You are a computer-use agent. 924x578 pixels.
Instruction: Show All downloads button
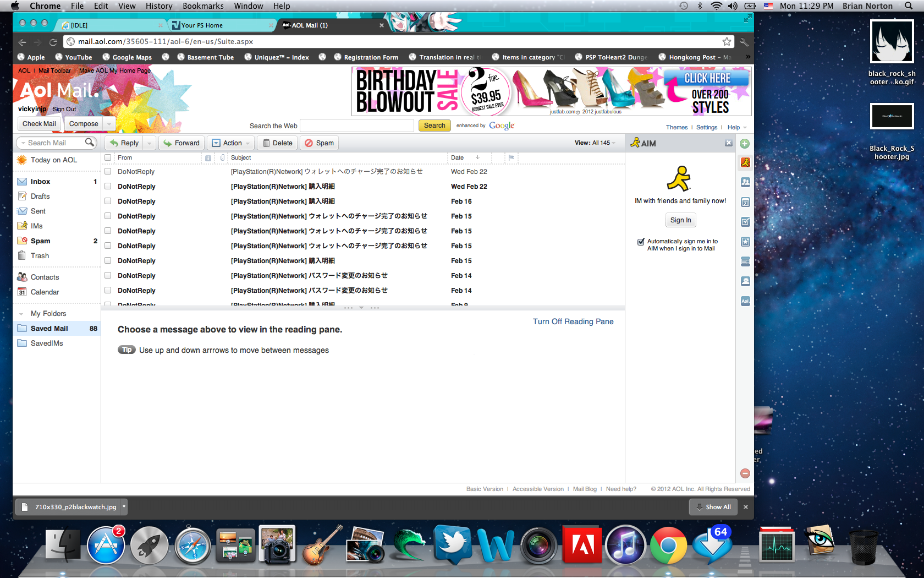pyautogui.click(x=713, y=507)
